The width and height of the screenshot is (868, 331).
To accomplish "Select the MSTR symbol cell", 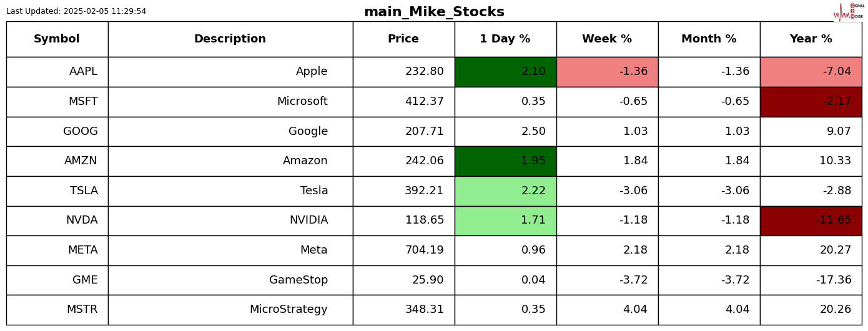I will click(57, 310).
